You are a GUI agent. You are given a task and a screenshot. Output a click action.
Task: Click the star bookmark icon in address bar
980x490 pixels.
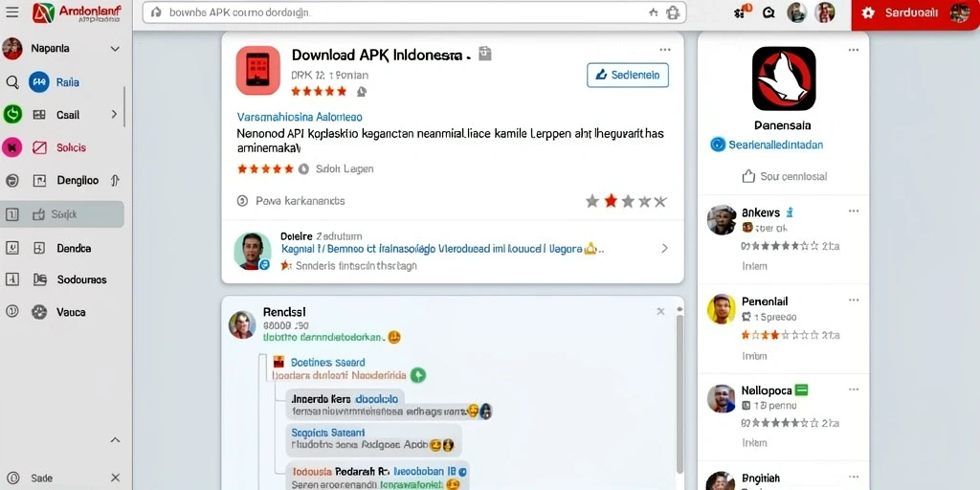[653, 12]
